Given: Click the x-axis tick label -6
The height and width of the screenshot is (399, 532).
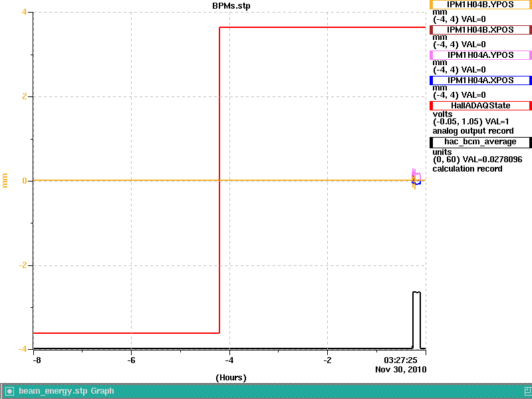Looking at the screenshot, I should [131, 360].
